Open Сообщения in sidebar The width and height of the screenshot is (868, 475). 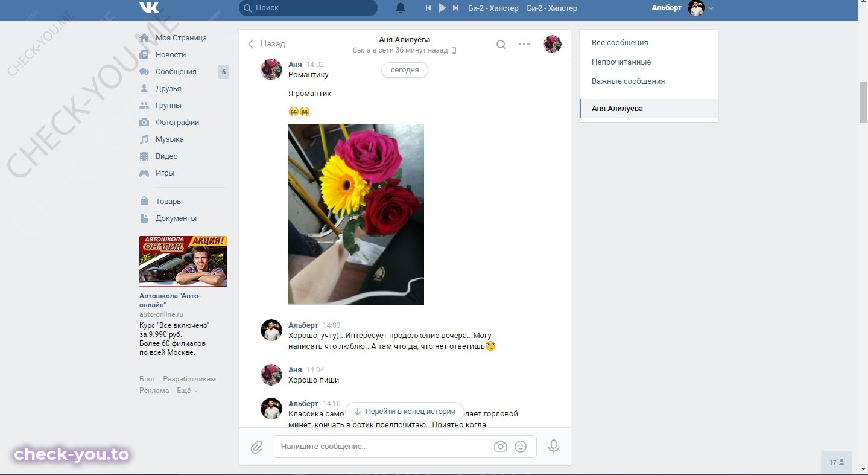[176, 71]
